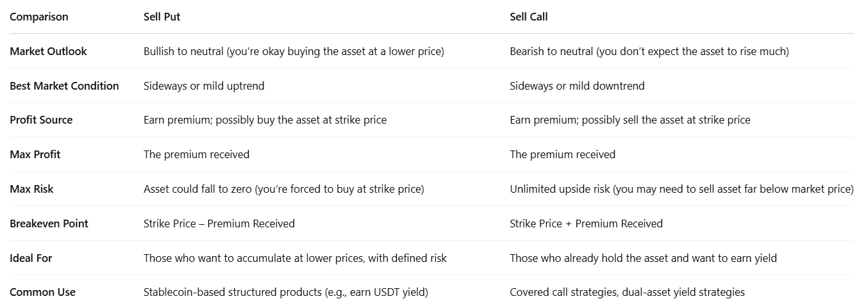
Task: Select the Ideal For row label
Action: click(x=31, y=258)
